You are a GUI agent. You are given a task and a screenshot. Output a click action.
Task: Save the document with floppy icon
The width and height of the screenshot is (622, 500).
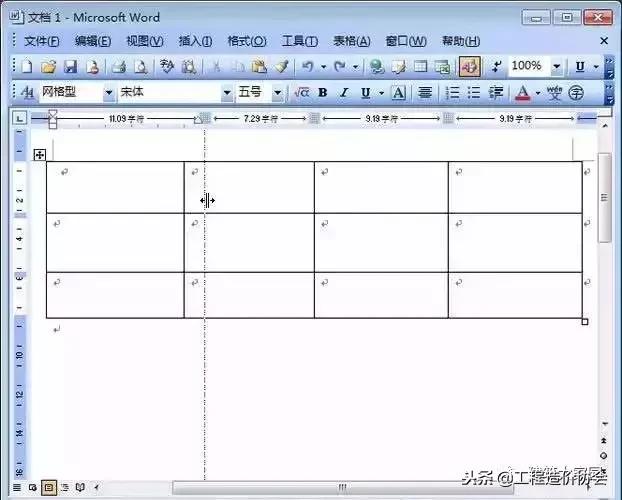pos(71,67)
